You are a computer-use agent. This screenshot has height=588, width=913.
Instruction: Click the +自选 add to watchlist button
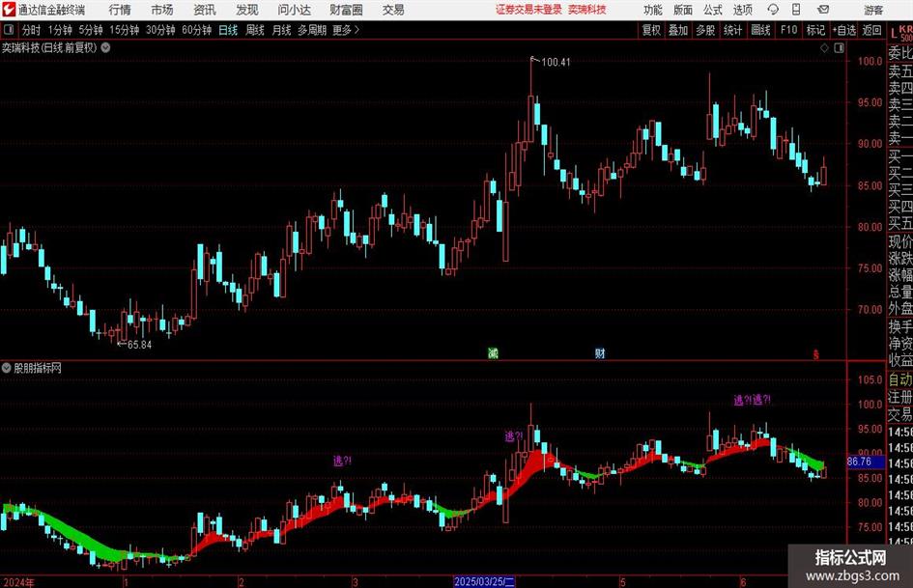pos(844,30)
